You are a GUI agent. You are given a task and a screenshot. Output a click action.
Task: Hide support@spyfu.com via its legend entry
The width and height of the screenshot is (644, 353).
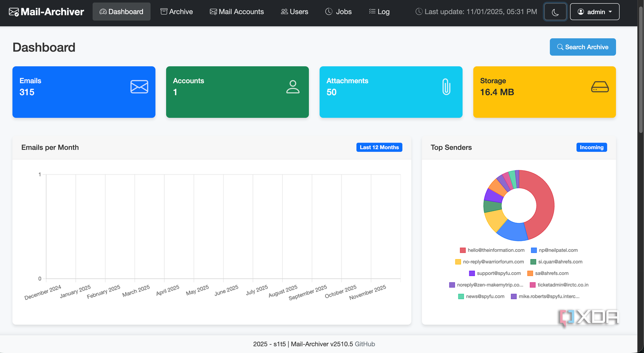pyautogui.click(x=495, y=273)
